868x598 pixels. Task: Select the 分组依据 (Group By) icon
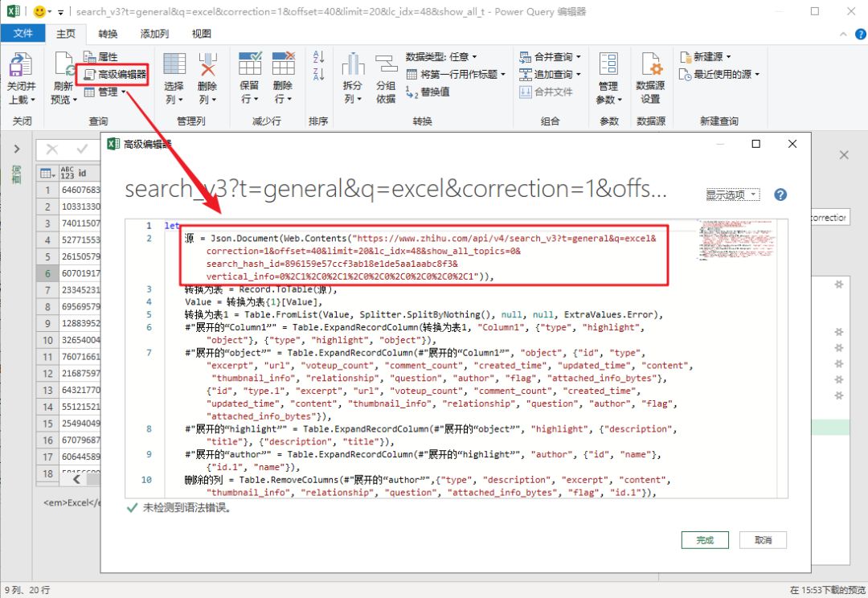386,76
